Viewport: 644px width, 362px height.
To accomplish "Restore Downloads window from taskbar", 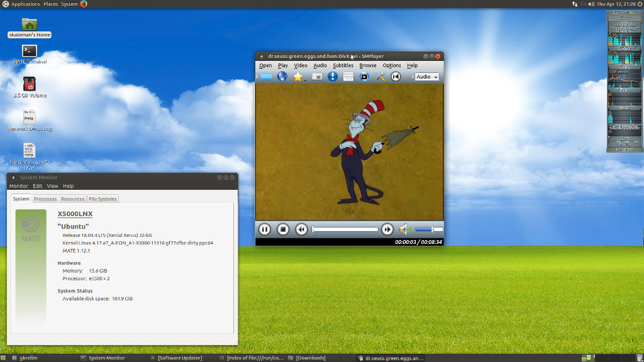I will (319, 358).
